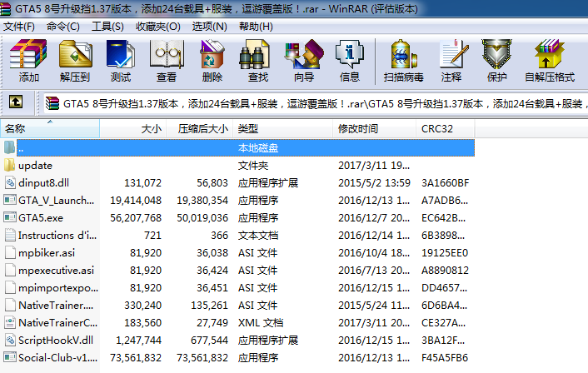Click the 保护 (Protect) shield icon
Image resolution: width=588 pixels, height=373 pixels.
tap(497, 55)
